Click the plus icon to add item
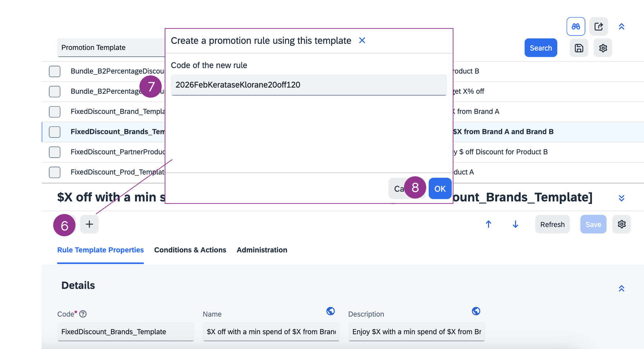Screen dimensions: 644x349 pyautogui.click(x=89, y=224)
